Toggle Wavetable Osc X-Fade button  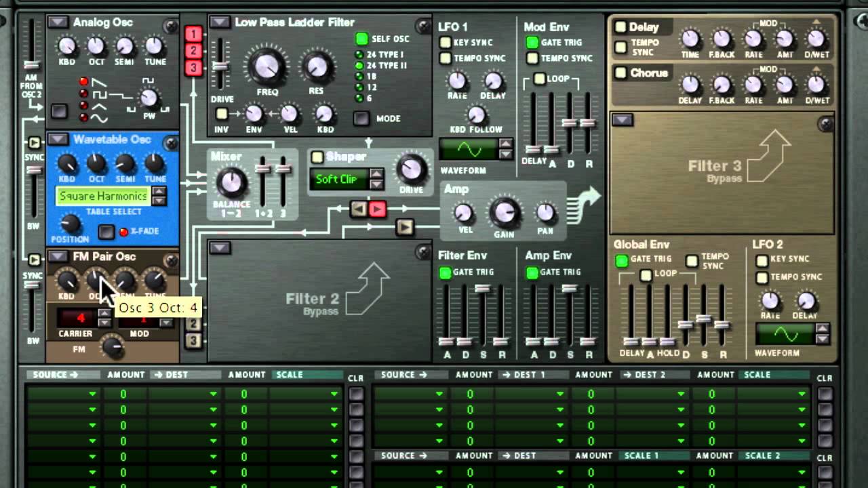106,232
